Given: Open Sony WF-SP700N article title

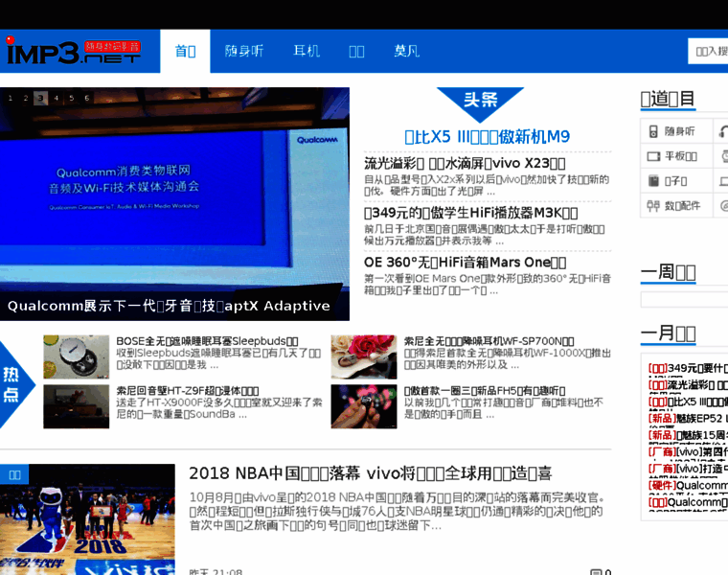Looking at the screenshot, I should tap(489, 341).
